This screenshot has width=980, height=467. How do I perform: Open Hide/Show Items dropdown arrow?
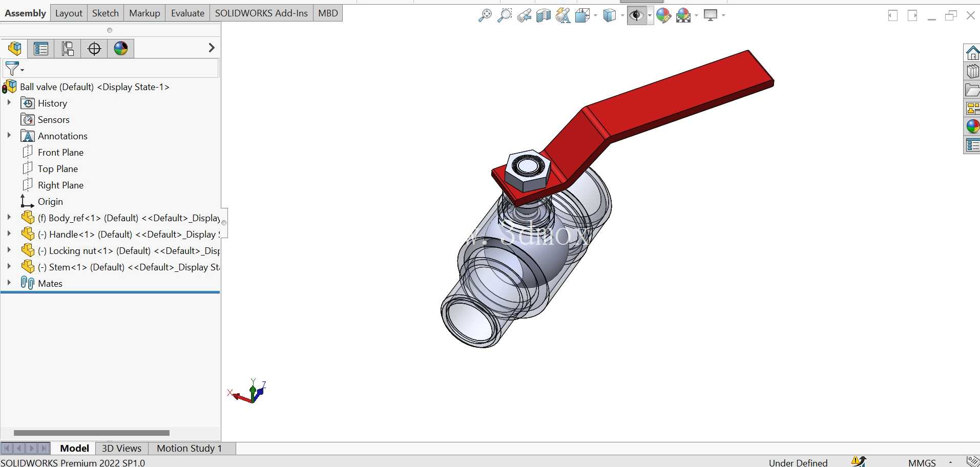pyautogui.click(x=650, y=15)
